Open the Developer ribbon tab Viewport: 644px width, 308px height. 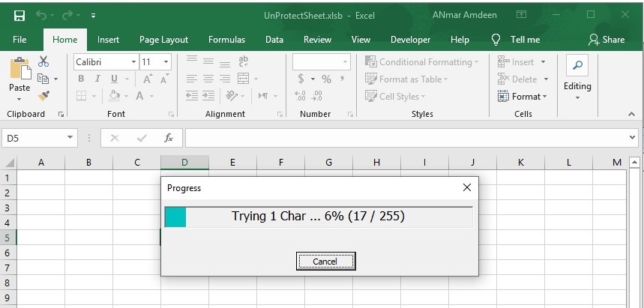[x=410, y=40]
